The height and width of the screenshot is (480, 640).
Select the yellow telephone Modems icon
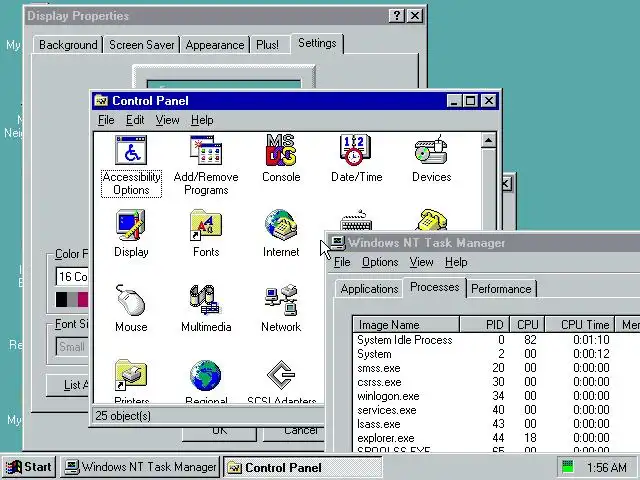pyautogui.click(x=431, y=220)
